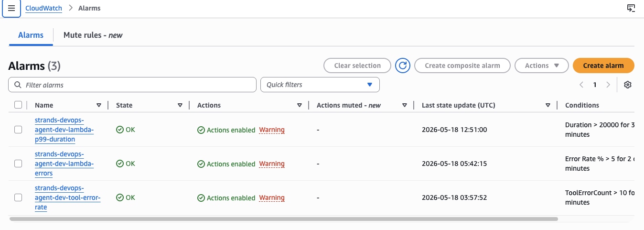Click timestamp 2026-05-18 03:57:52
This screenshot has width=644, height=230.
pyautogui.click(x=454, y=197)
